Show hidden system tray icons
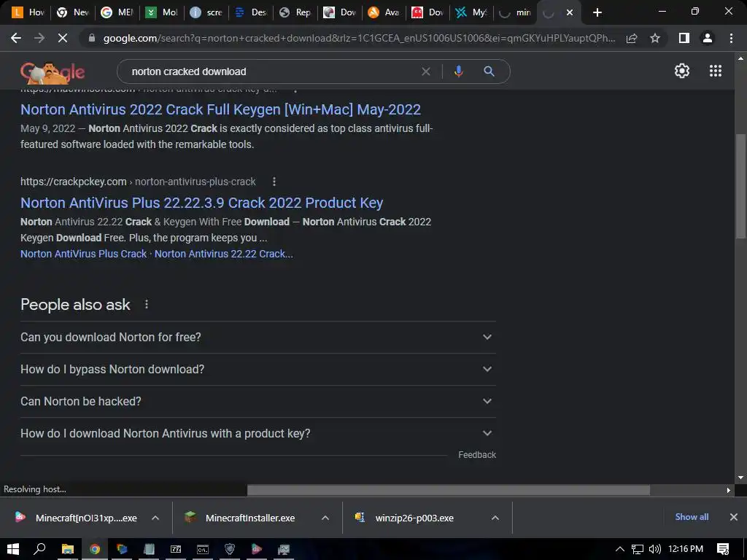 (x=620, y=549)
